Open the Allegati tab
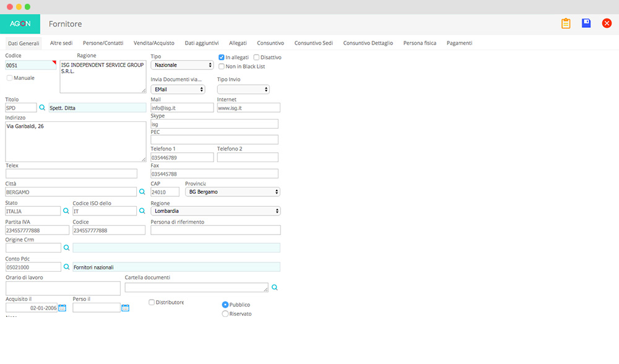The height and width of the screenshot is (364, 619). pyautogui.click(x=238, y=43)
